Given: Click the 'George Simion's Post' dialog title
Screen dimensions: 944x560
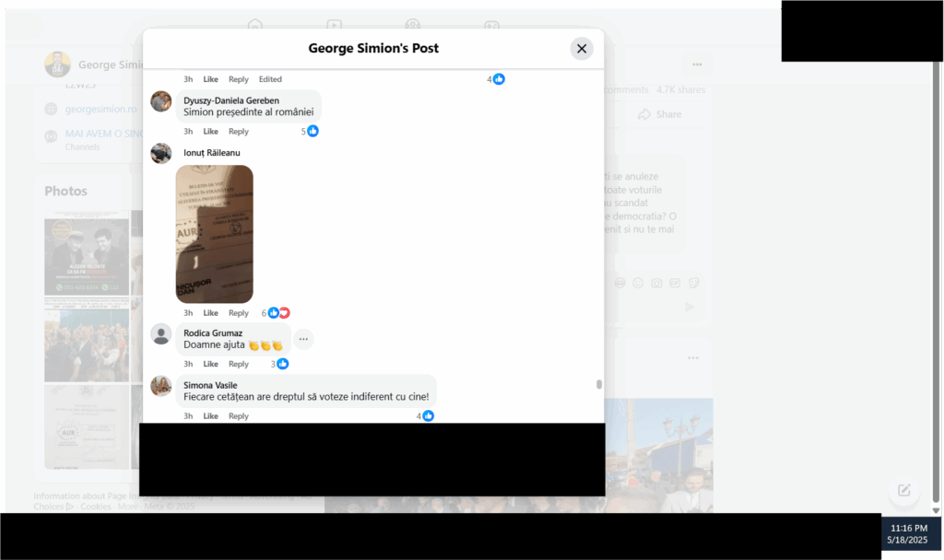Looking at the screenshot, I should click(x=373, y=48).
